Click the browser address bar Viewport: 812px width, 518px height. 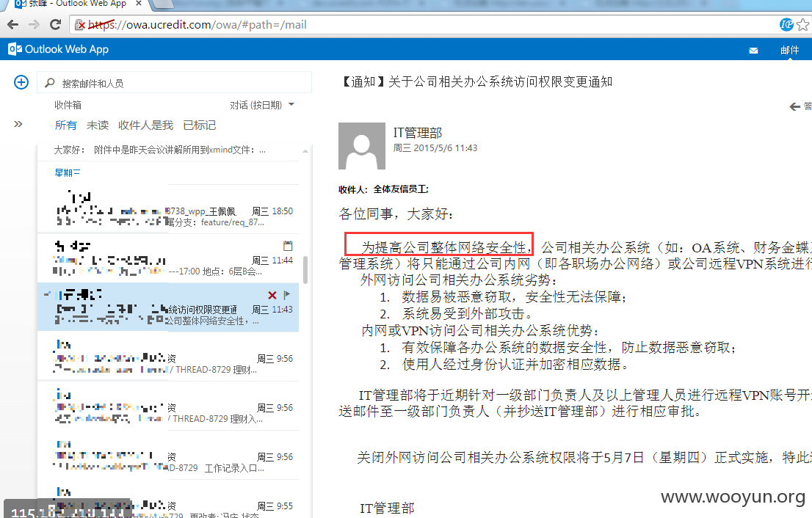pyautogui.click(x=424, y=24)
